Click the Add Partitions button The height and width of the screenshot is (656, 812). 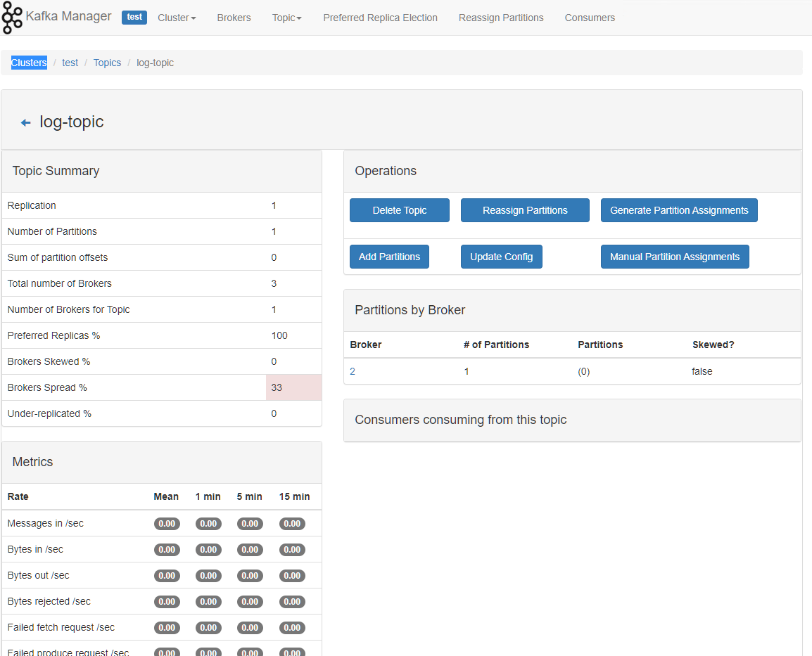point(389,257)
